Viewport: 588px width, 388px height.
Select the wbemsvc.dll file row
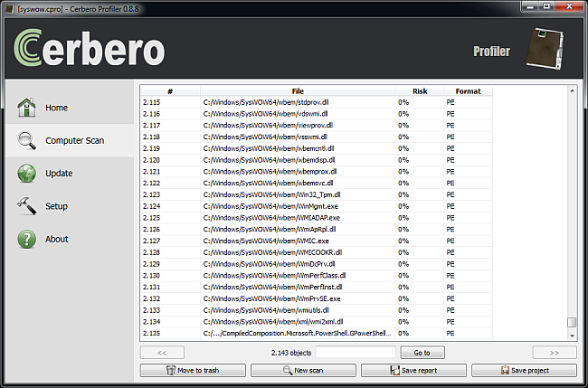point(317,184)
